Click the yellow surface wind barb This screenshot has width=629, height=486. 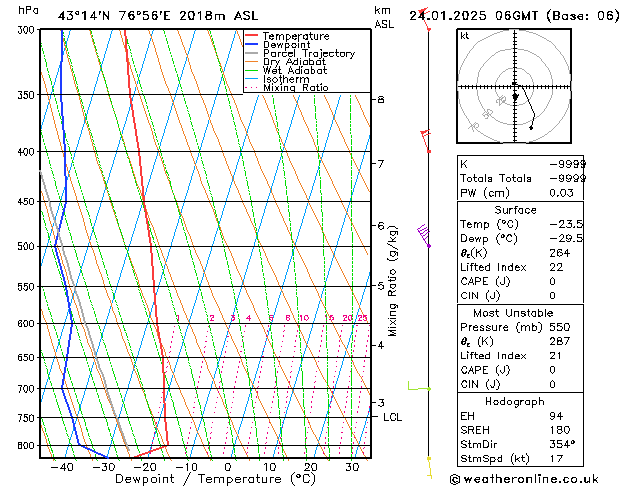[429, 468]
